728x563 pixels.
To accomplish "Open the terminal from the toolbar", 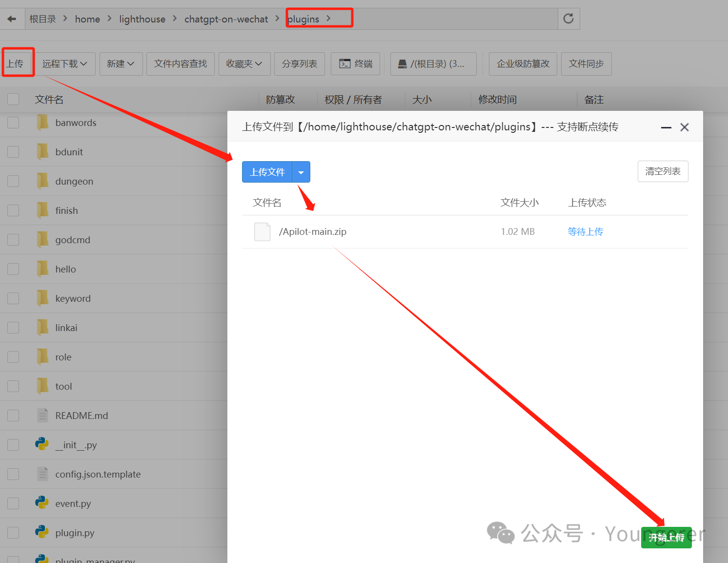I will (355, 64).
